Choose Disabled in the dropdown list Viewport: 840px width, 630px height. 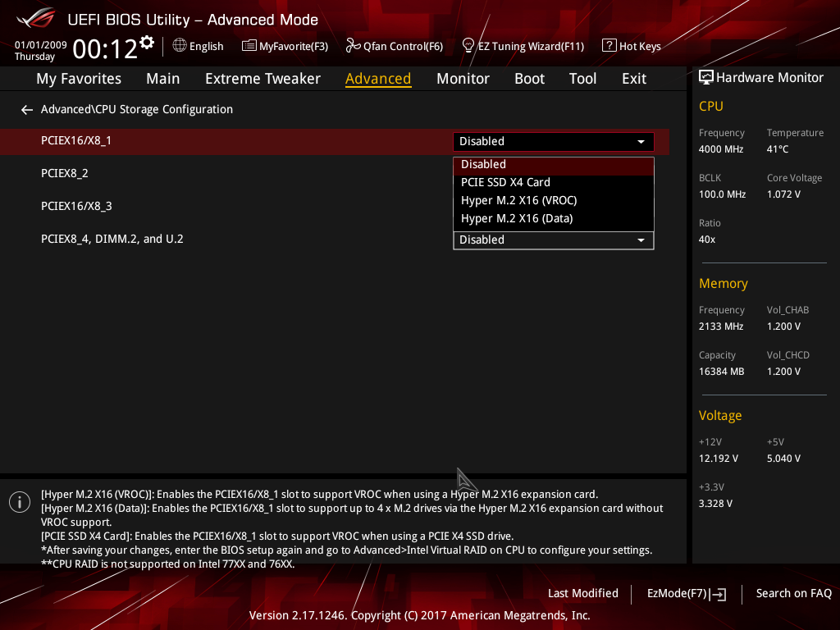coord(554,164)
